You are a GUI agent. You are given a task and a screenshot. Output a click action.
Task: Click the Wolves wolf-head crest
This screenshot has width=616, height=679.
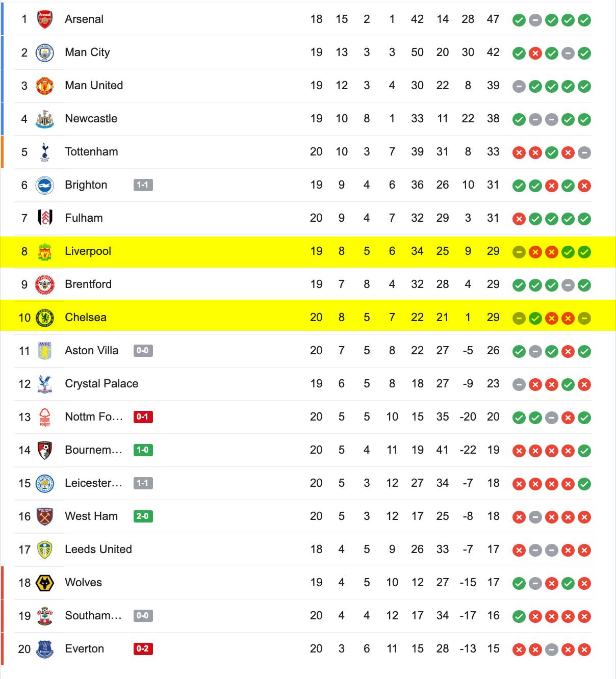tap(45, 583)
